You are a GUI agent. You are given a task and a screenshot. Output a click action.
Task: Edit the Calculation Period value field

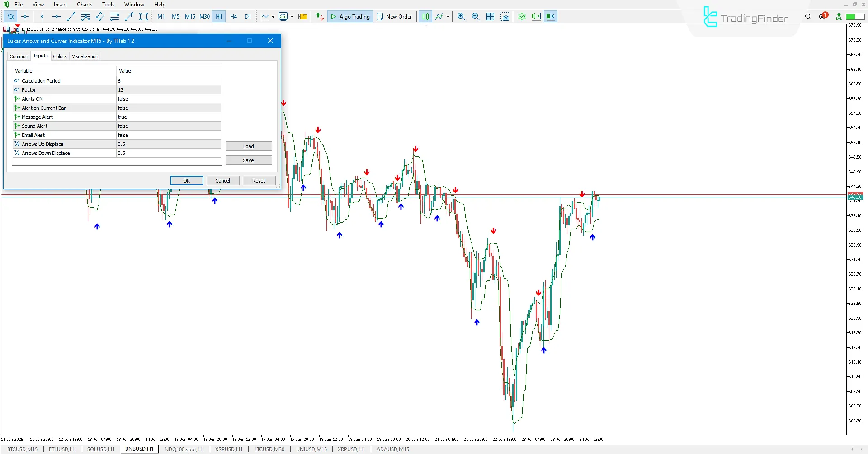click(x=168, y=81)
